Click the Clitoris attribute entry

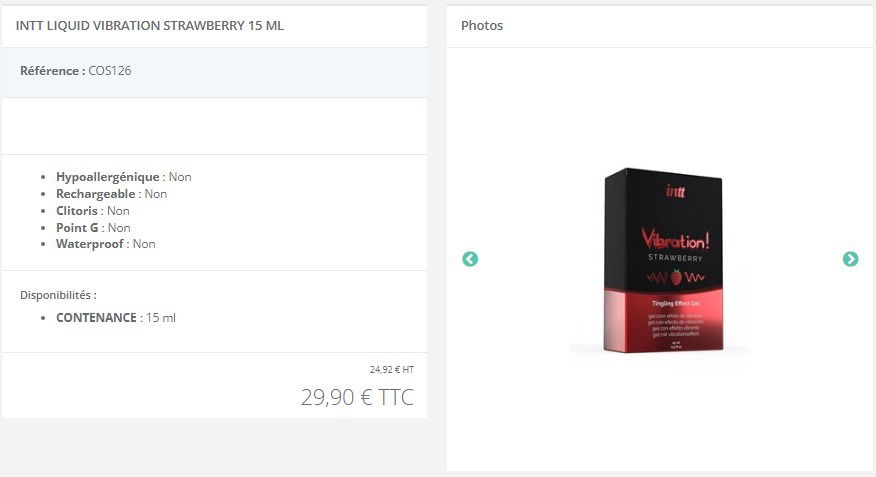93,211
